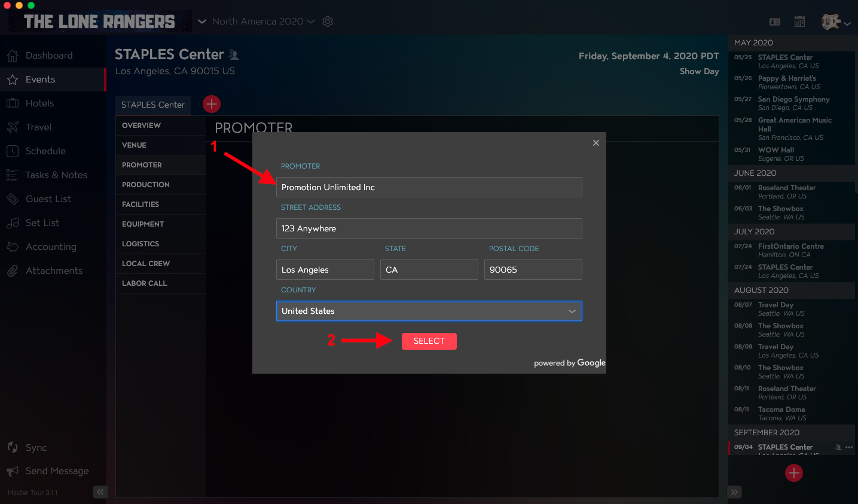
Task: Collapse the right events panel with double-chevron
Action: click(735, 492)
